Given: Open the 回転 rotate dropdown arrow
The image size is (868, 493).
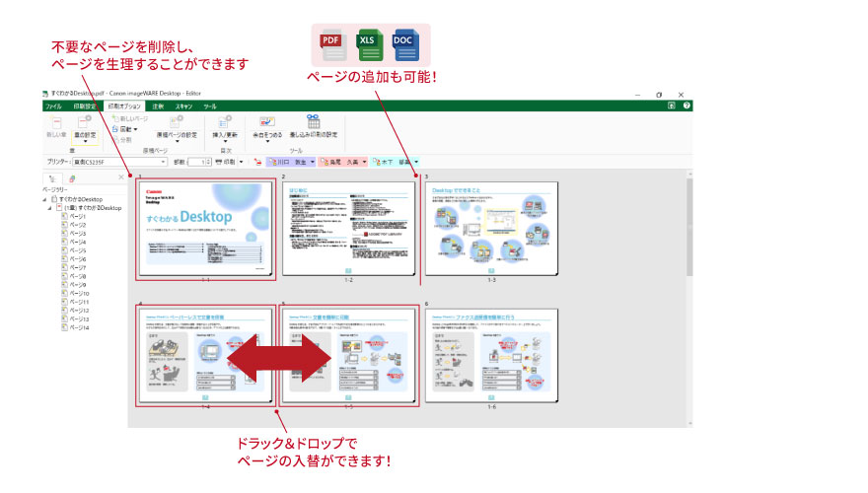Looking at the screenshot, I should pos(136,129).
